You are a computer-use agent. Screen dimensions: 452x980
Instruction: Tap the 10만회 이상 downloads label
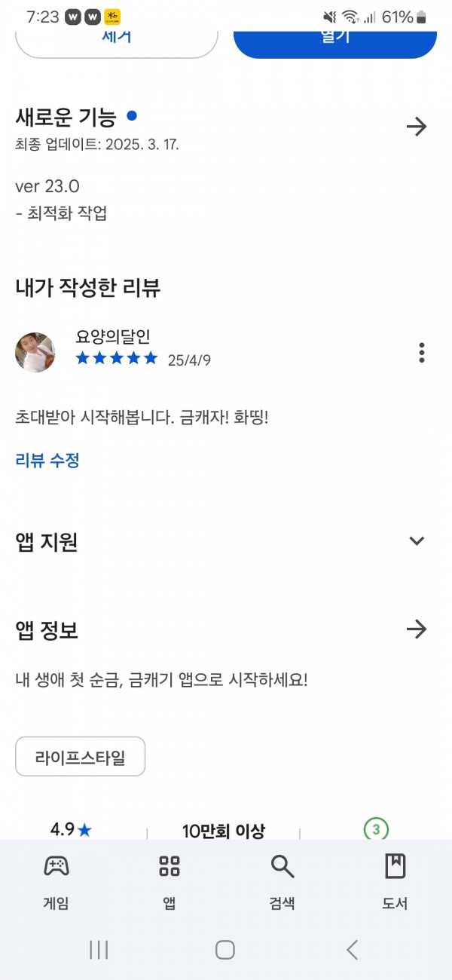(224, 831)
